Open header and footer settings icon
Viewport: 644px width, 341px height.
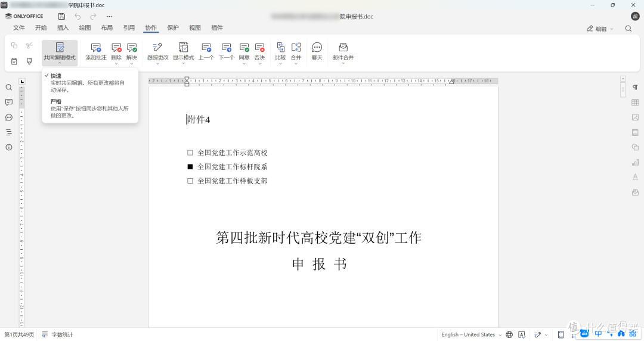pyautogui.click(x=635, y=132)
